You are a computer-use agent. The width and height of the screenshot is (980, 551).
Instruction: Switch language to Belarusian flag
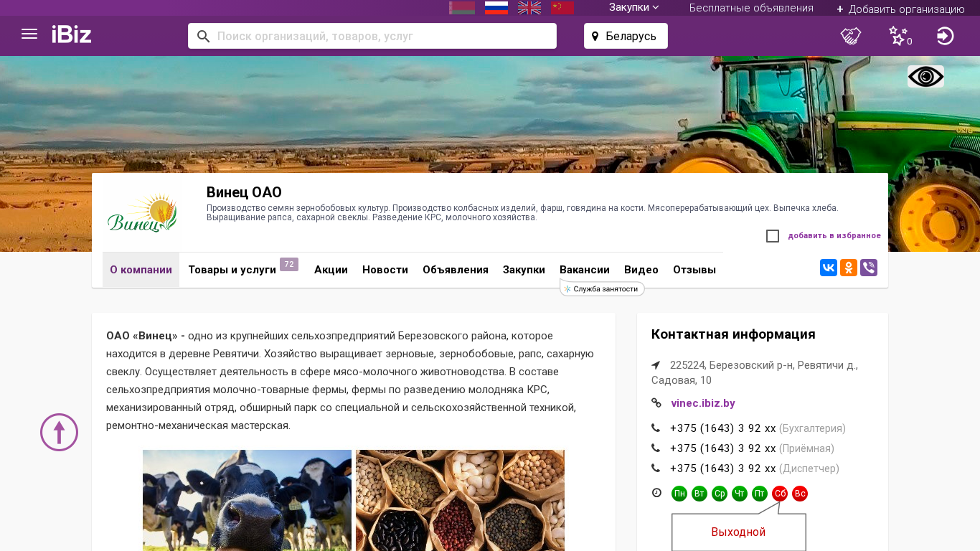(462, 8)
